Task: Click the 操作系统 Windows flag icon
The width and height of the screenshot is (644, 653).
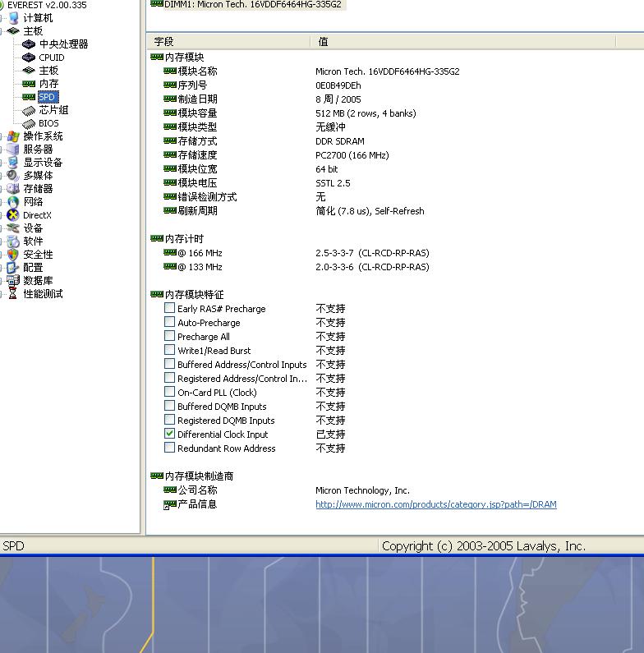Action: [x=13, y=136]
